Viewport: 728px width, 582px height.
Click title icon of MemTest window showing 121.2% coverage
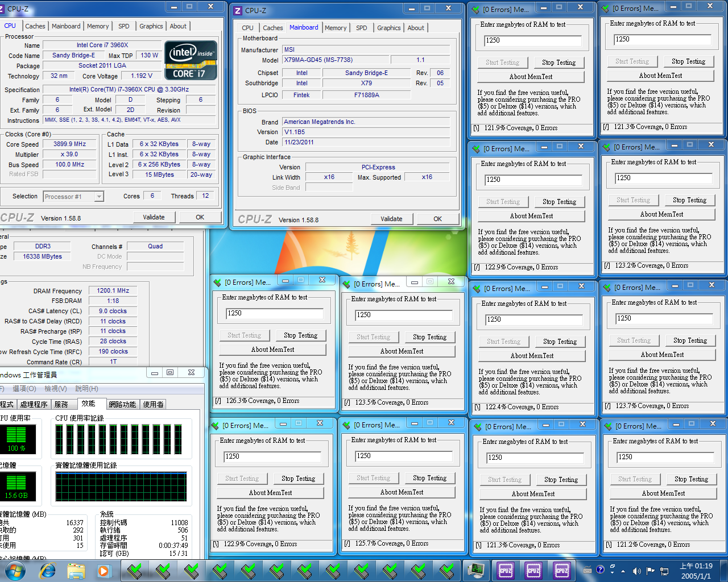coord(608,426)
